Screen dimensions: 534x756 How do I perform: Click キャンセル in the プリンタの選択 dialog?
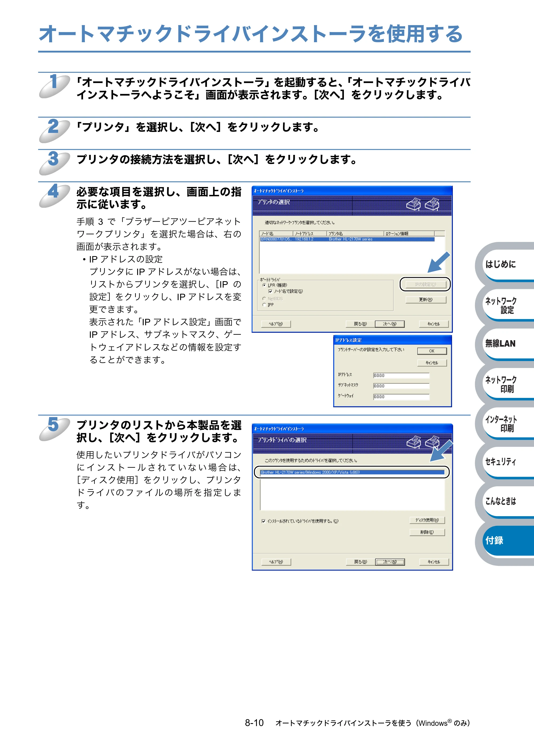tap(434, 324)
